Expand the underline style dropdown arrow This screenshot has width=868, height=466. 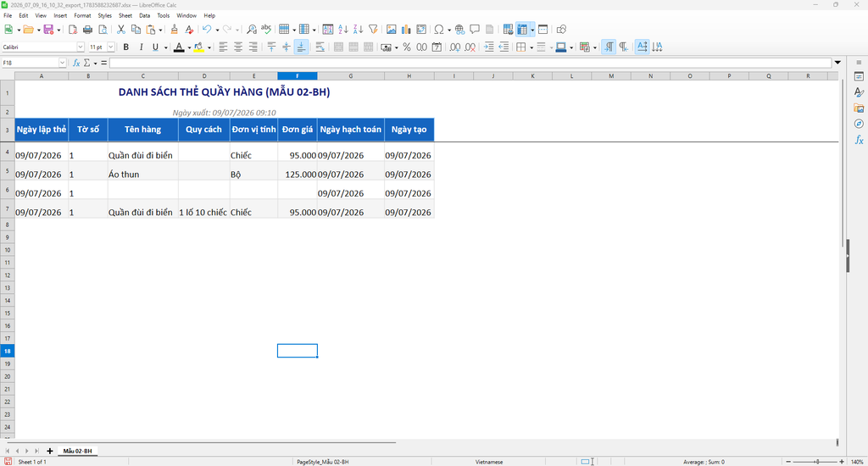coord(165,47)
